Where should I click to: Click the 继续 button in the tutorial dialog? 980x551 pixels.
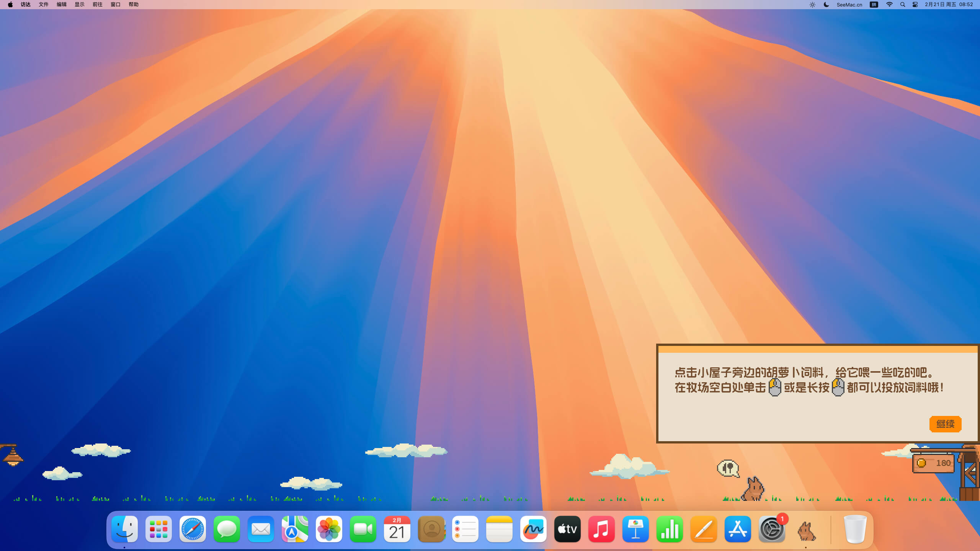click(945, 424)
